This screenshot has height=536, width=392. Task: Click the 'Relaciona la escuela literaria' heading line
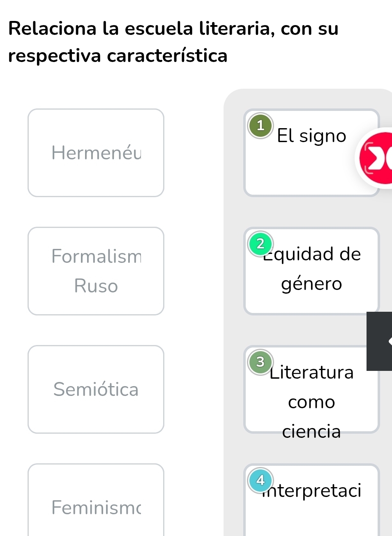(173, 28)
